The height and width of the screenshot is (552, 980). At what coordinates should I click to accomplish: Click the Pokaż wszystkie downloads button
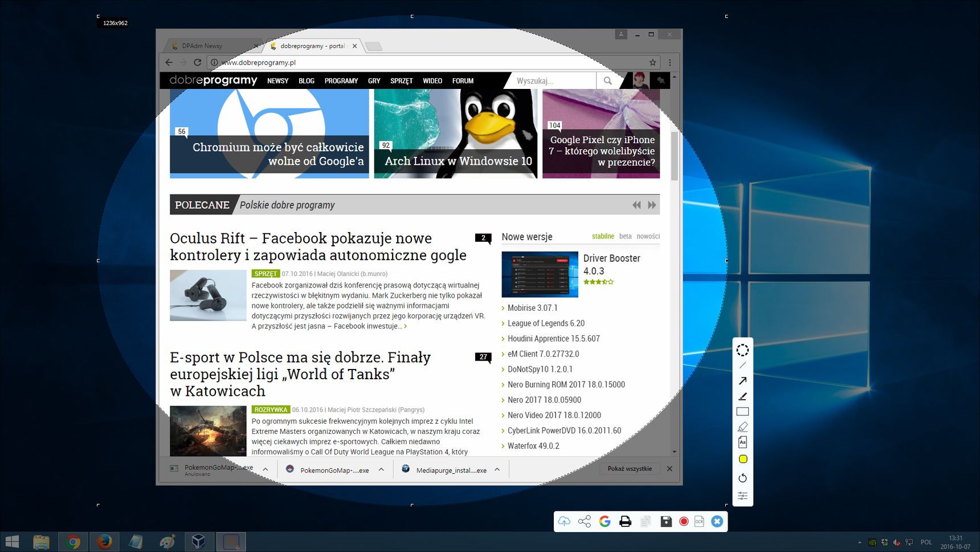[630, 469]
